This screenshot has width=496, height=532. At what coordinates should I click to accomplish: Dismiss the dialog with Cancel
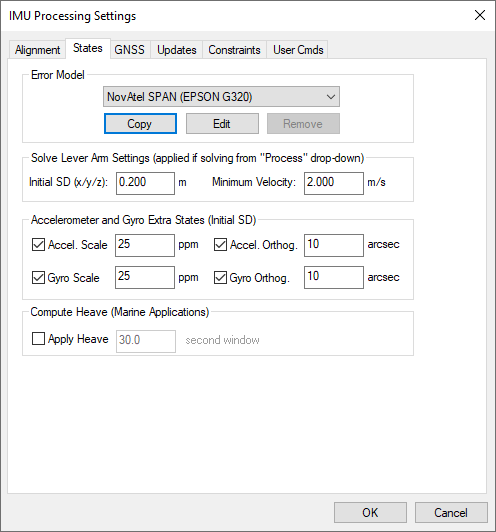pos(451,513)
